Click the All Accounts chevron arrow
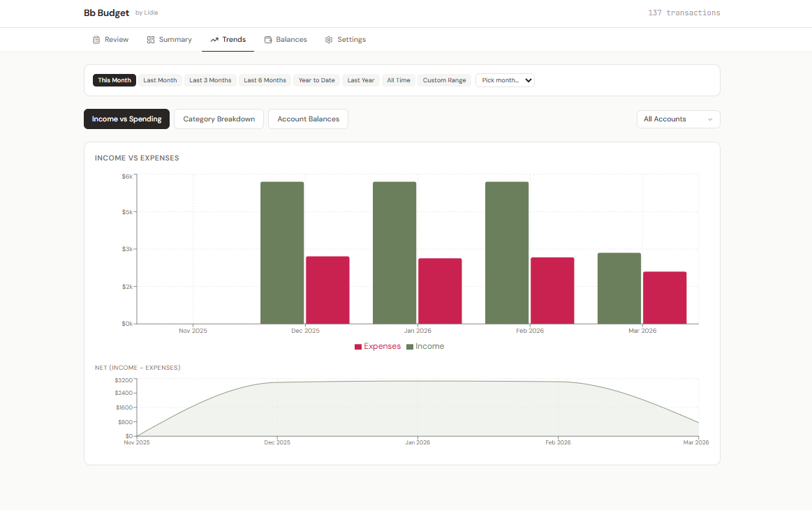The image size is (812, 510). [x=710, y=119]
